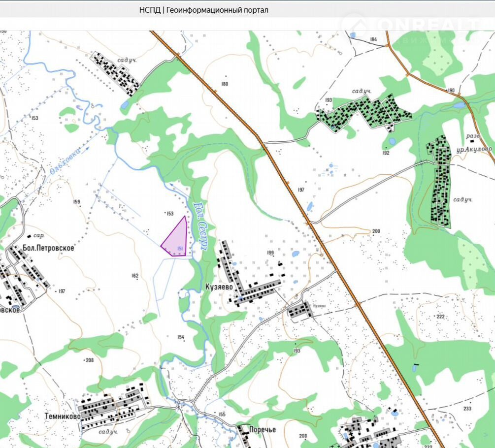495x448 pixels.
Task: Click the Темниково village name
Action: [62, 416]
